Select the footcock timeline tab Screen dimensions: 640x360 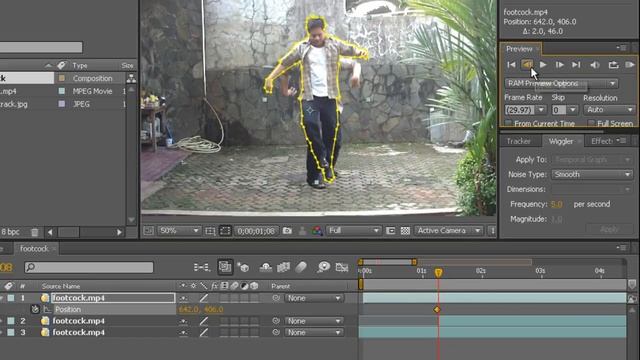coord(34,248)
